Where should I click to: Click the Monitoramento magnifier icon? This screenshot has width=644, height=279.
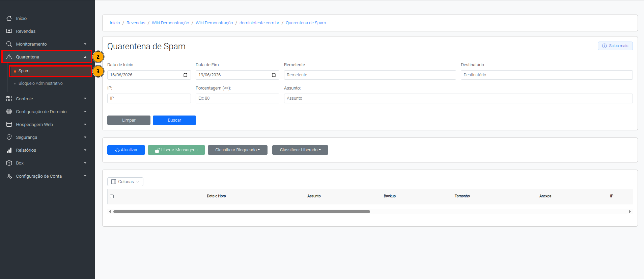pyautogui.click(x=9, y=44)
